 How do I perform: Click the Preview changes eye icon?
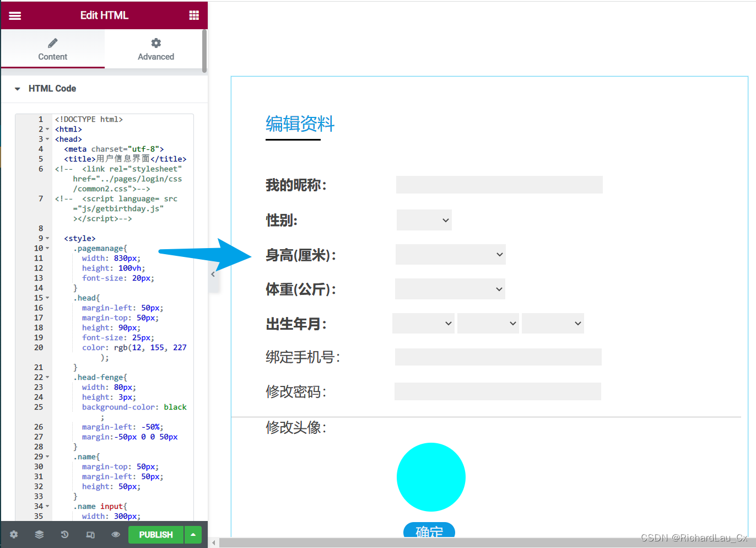[116, 535]
